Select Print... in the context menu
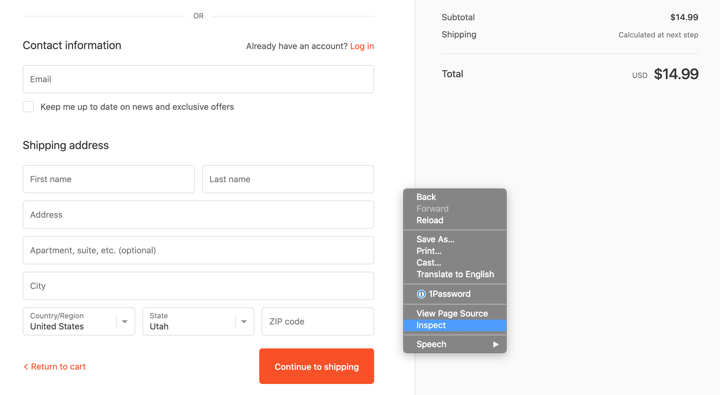 click(455, 251)
